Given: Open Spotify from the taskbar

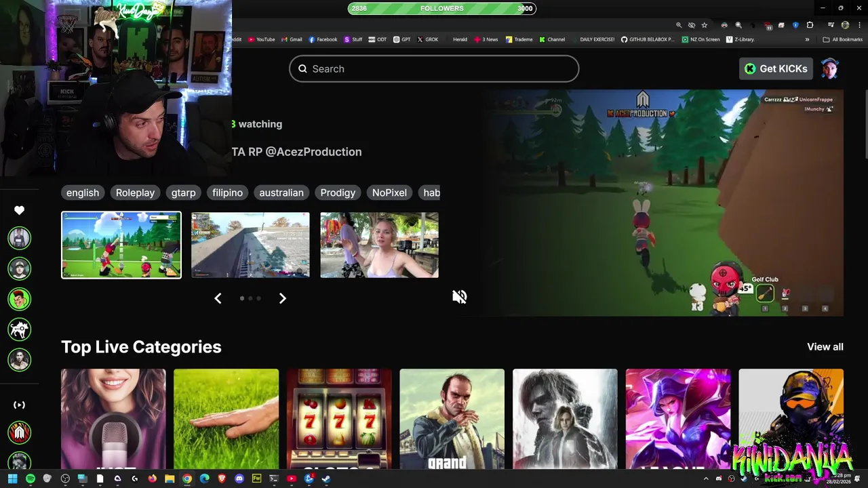Looking at the screenshot, I should [x=31, y=479].
